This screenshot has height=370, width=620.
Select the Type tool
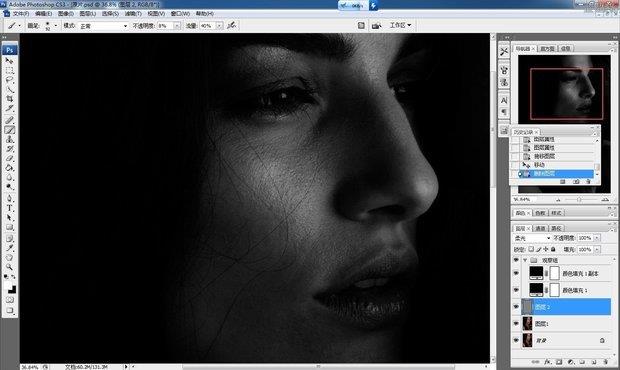[x=9, y=208]
